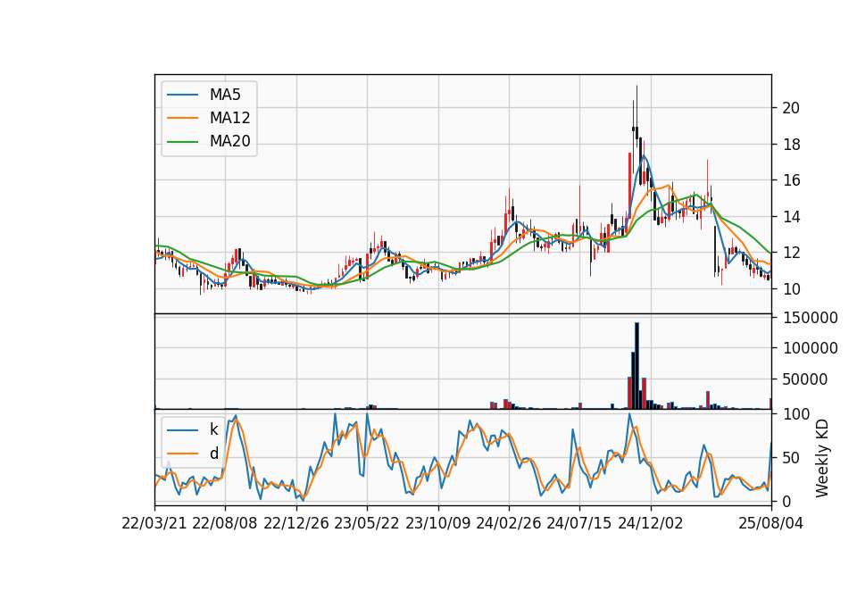Screen dimensions: 857x616
Task: Click the price axis value 18
Action: (x=791, y=145)
